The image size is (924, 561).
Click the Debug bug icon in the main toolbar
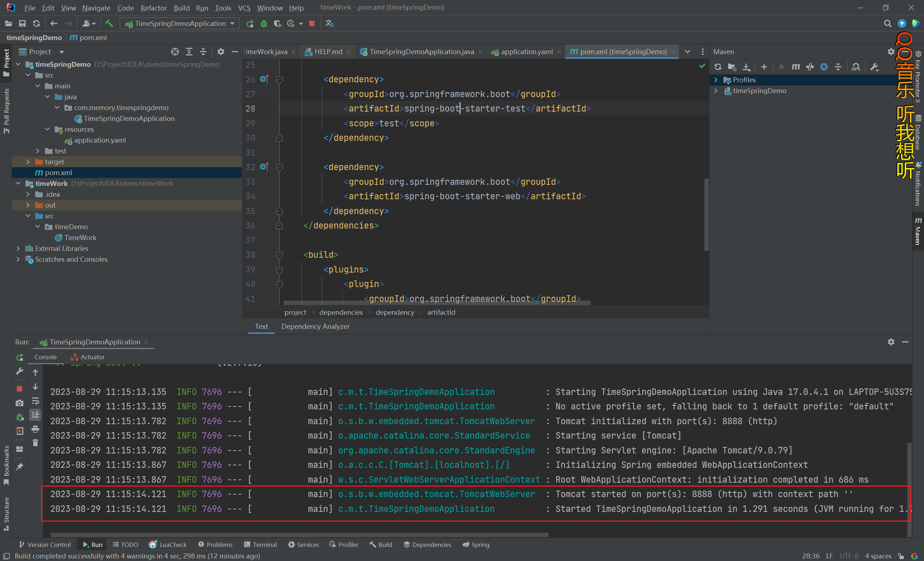coord(263,23)
